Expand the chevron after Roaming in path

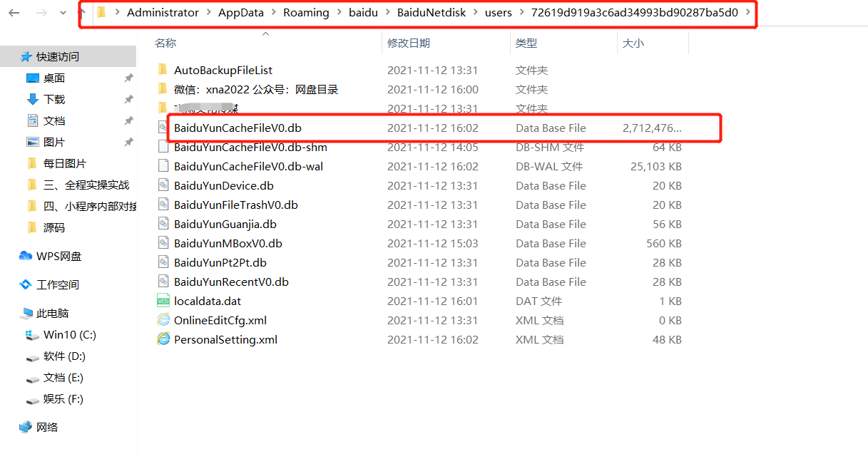pos(339,13)
